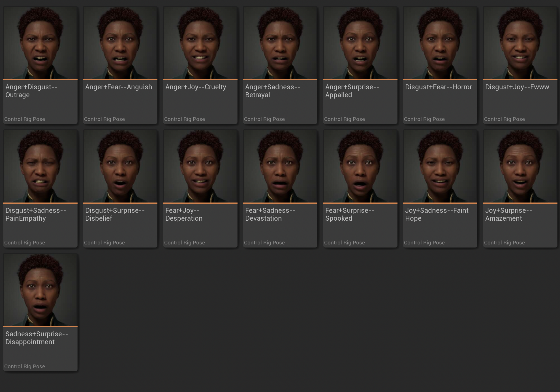Choose the Anger+Surprise--Appalled pose thumbnail
Image resolution: width=560 pixels, height=392 pixels.
[360, 43]
